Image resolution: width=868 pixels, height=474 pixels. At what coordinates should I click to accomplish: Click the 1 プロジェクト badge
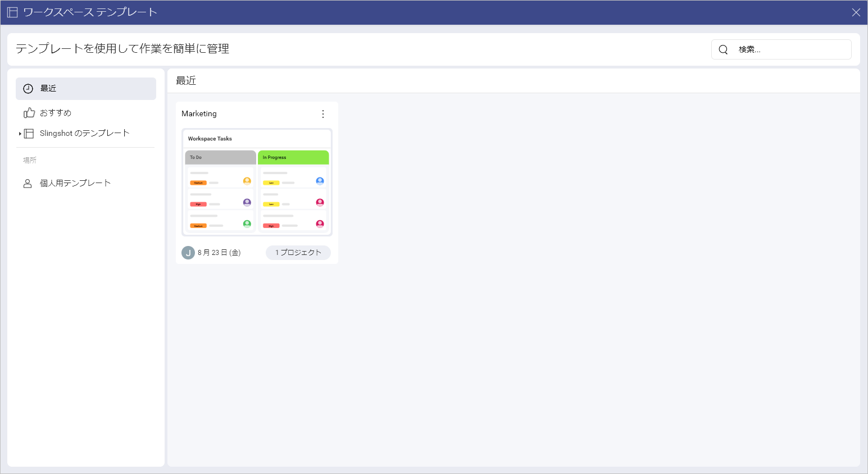(x=298, y=253)
